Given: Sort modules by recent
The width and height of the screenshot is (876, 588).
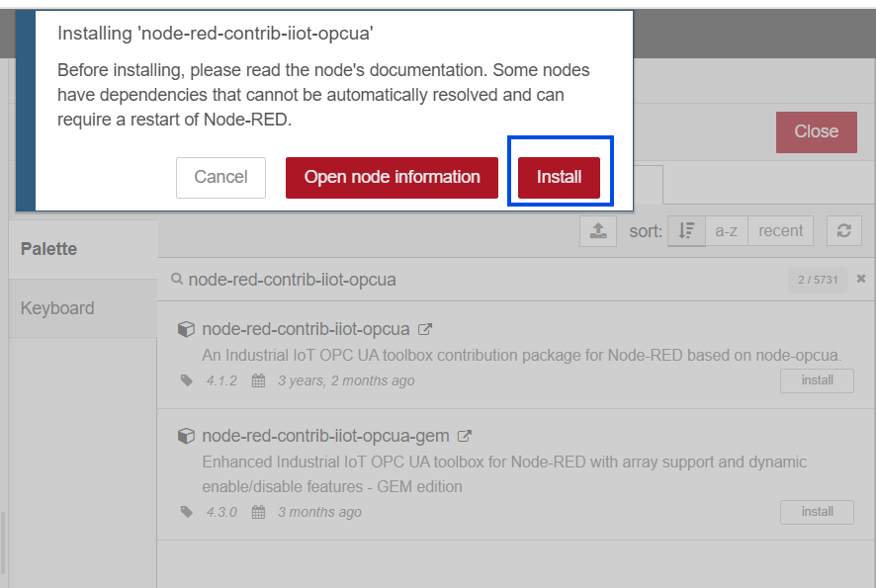Looking at the screenshot, I should point(780,230).
